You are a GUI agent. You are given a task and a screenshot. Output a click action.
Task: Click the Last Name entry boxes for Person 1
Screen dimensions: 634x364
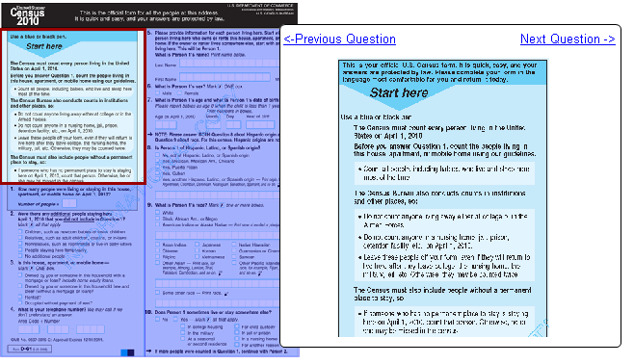point(229,64)
